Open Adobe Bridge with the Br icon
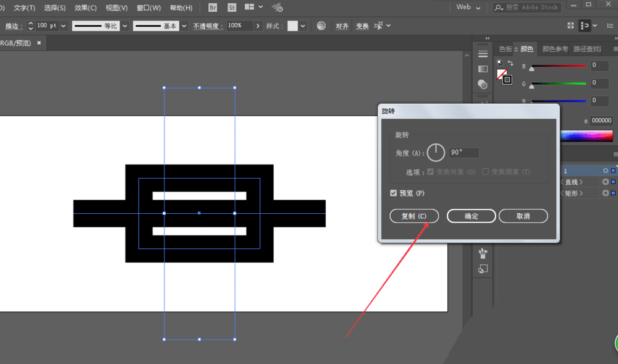The height and width of the screenshot is (364, 618). 213,8
